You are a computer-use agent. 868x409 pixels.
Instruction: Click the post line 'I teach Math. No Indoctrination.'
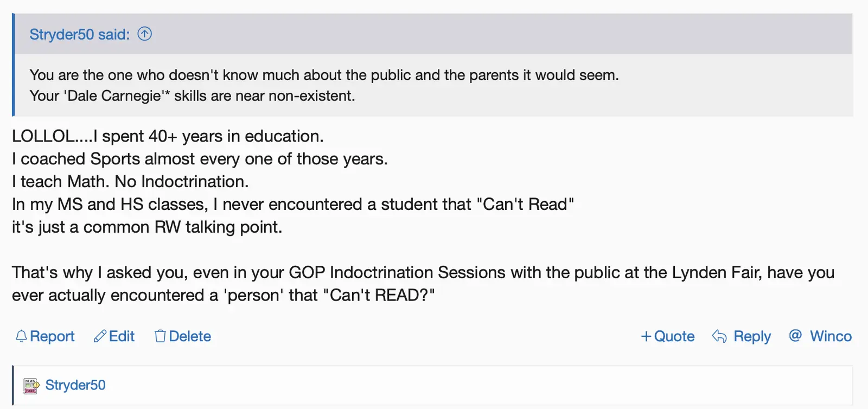tap(130, 181)
